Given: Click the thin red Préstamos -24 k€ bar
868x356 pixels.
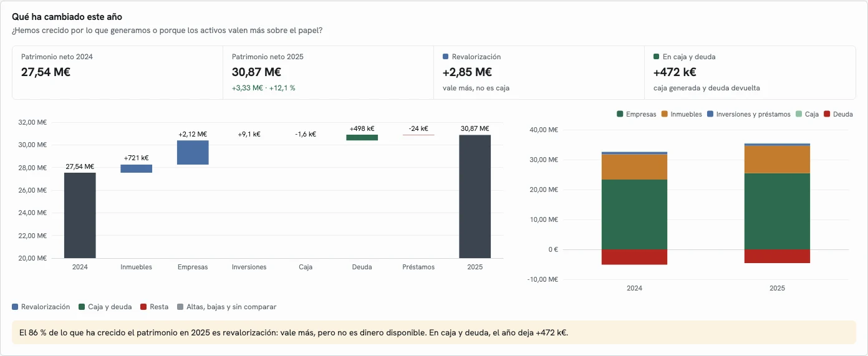Looking at the screenshot, I should 418,135.
